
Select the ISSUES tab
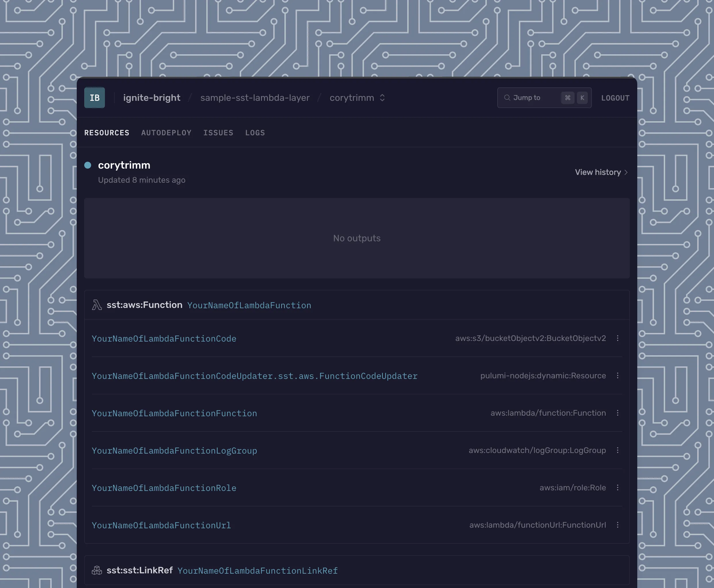click(x=218, y=132)
